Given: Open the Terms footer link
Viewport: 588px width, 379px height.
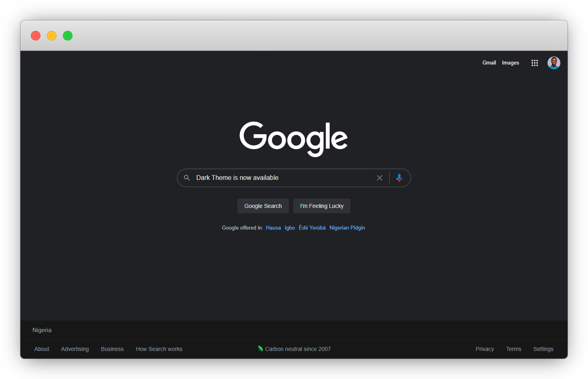Looking at the screenshot, I should tap(513, 349).
